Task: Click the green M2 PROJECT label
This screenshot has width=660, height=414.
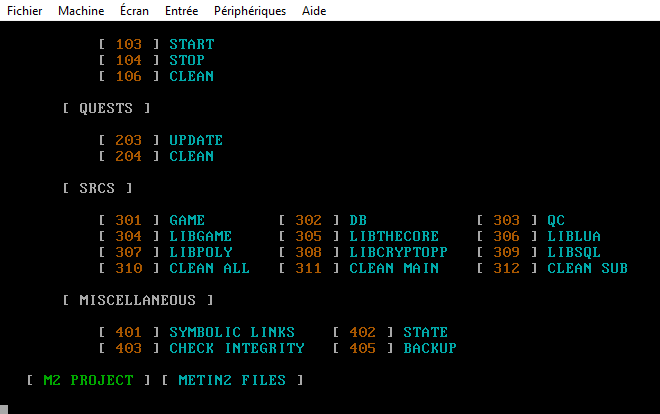Action: tap(88, 380)
